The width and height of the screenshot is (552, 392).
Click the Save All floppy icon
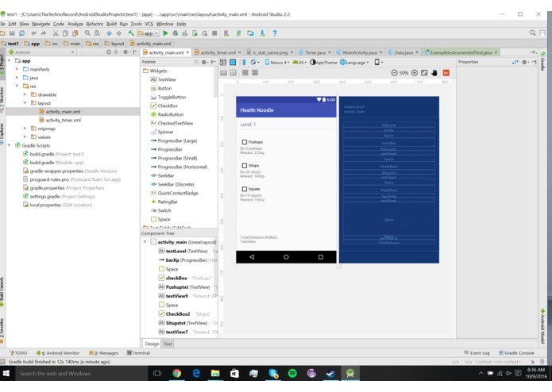pyautogui.click(x=12, y=33)
